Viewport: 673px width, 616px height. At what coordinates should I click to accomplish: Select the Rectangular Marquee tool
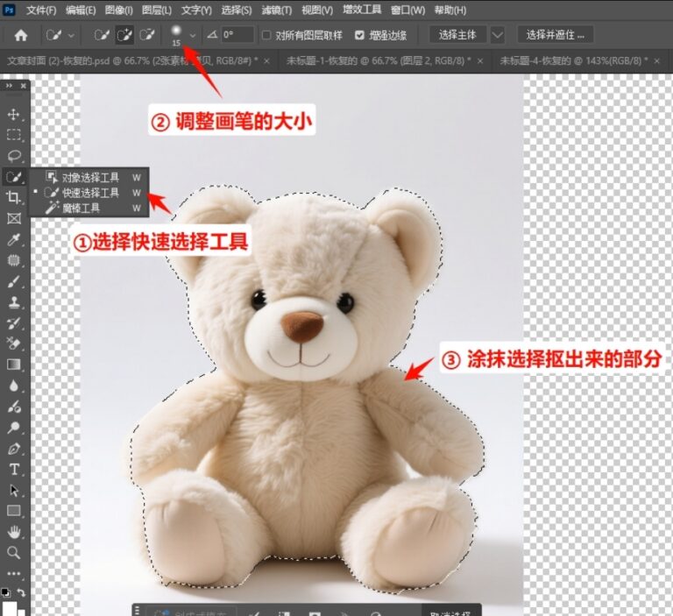click(14, 135)
